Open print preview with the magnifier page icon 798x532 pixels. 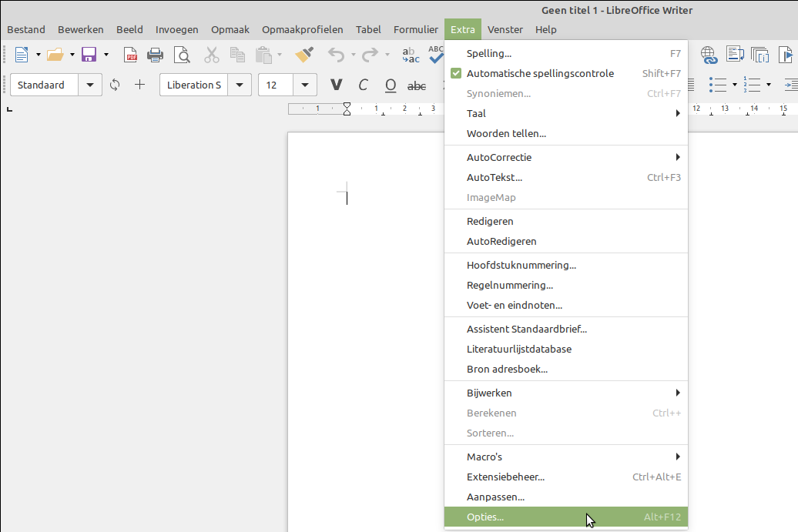pyautogui.click(x=181, y=55)
